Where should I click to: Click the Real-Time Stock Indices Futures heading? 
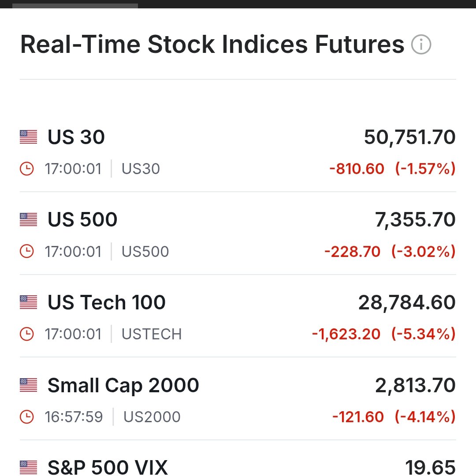(x=212, y=45)
